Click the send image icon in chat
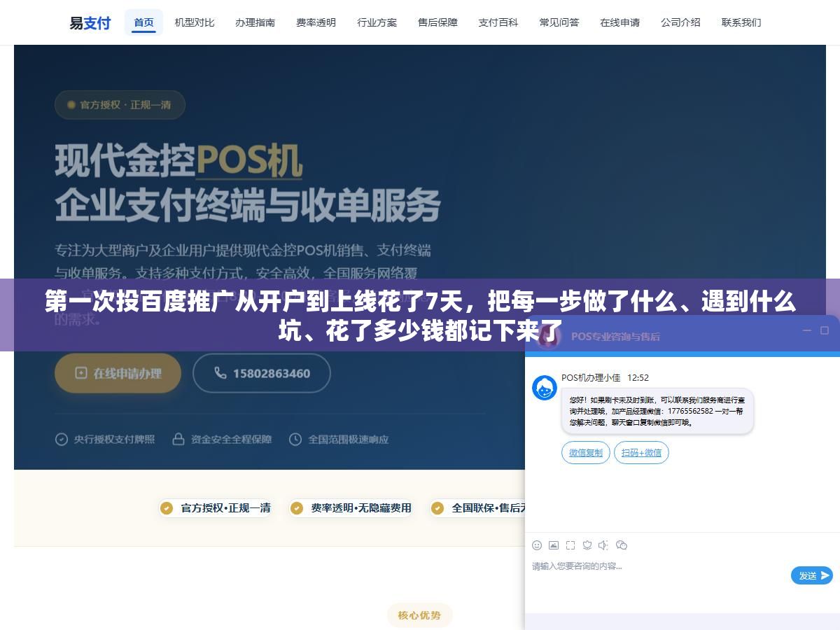840x630 pixels. click(554, 545)
